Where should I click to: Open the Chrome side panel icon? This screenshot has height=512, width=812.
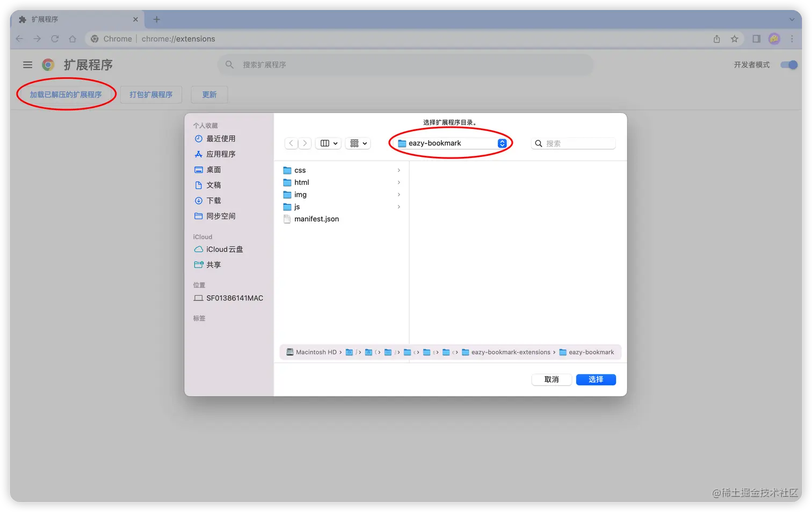756,39
